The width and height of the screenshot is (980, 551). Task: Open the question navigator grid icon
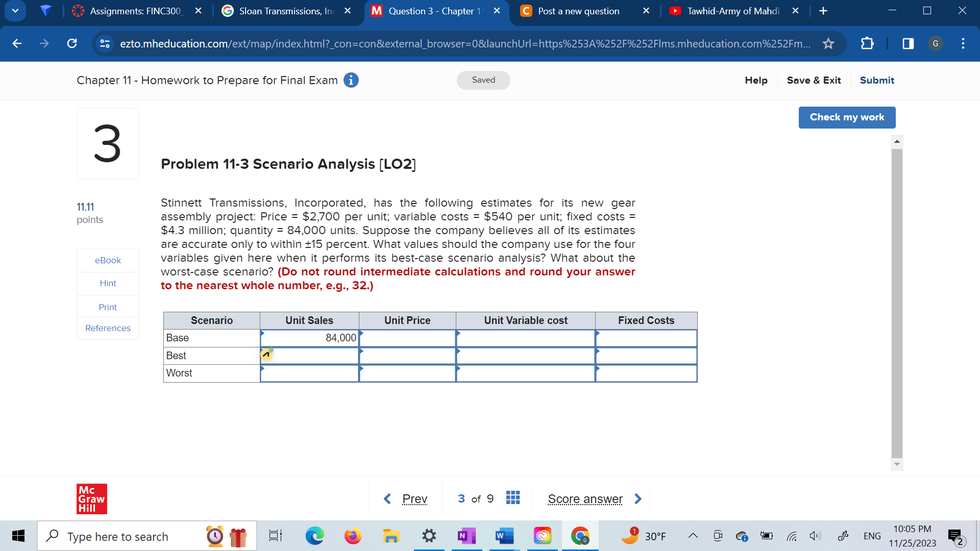click(513, 498)
